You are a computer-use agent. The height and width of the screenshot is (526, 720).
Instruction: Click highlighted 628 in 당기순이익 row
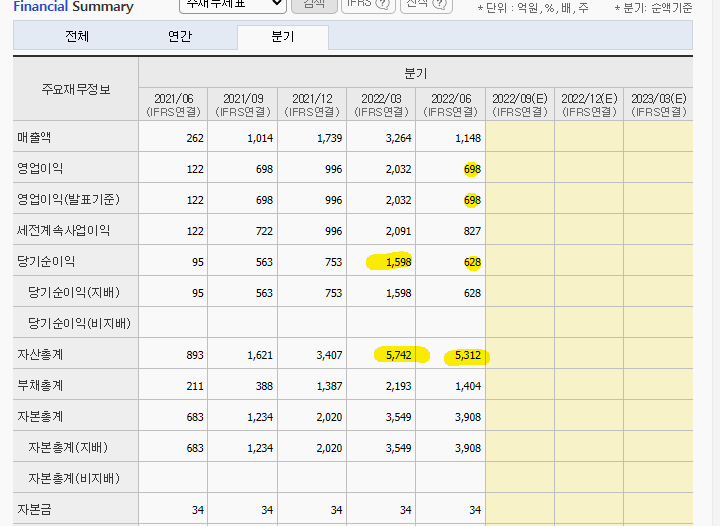(x=472, y=262)
